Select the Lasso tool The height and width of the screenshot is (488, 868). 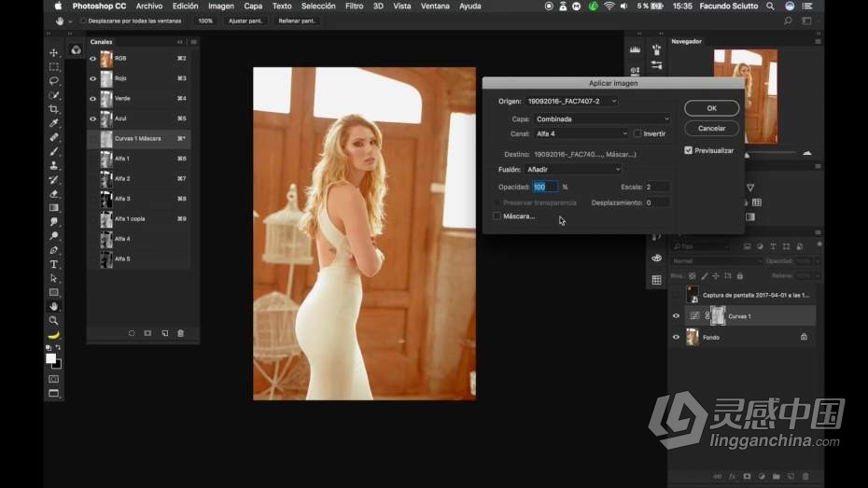[x=54, y=81]
